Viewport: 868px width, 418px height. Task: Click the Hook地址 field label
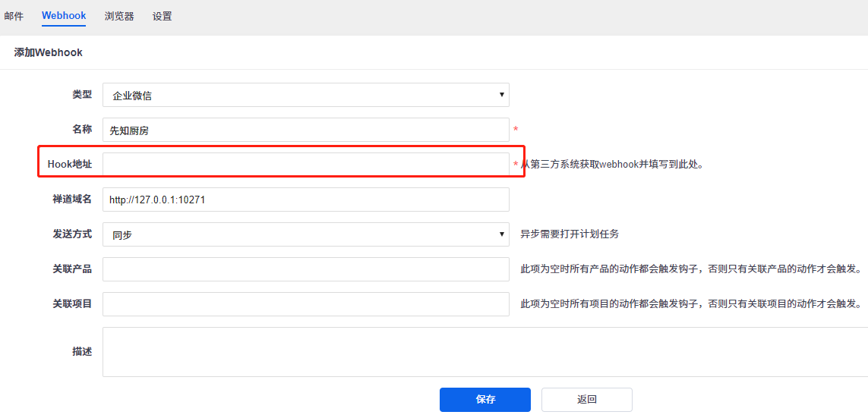70,165
